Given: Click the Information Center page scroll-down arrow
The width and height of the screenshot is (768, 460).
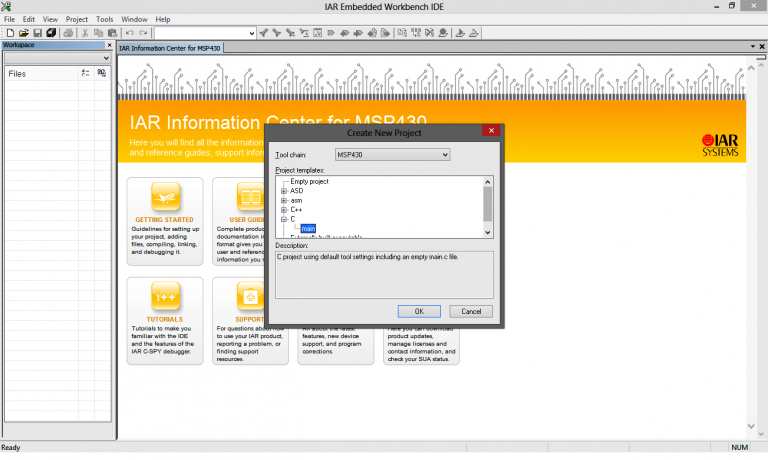Looking at the screenshot, I should point(751,426).
